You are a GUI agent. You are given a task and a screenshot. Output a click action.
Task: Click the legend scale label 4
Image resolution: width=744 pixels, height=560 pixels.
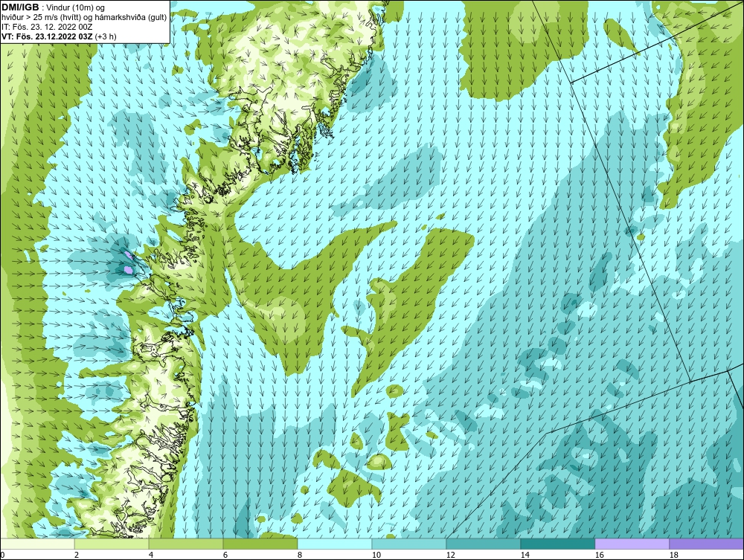pos(151,555)
